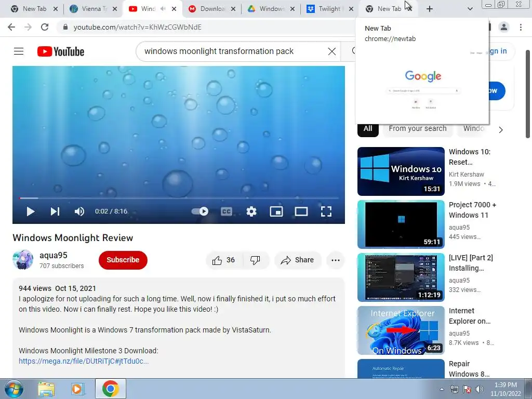This screenshot has height=399, width=532.
Task: Open the mega.nz download link
Action: tap(84, 361)
